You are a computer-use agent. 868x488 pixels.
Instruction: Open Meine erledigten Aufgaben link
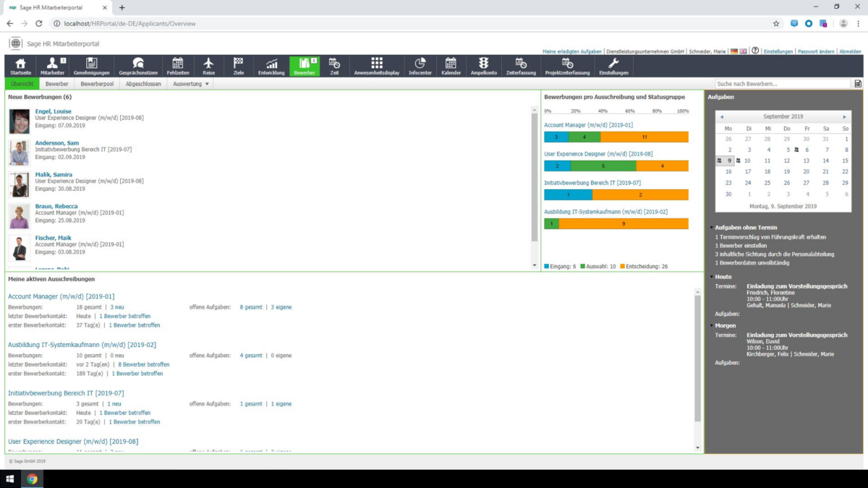(x=571, y=52)
